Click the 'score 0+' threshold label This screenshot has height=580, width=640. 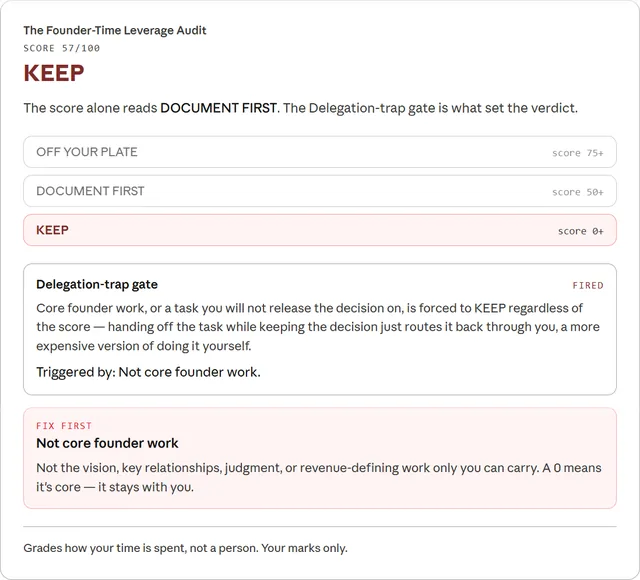(580, 231)
